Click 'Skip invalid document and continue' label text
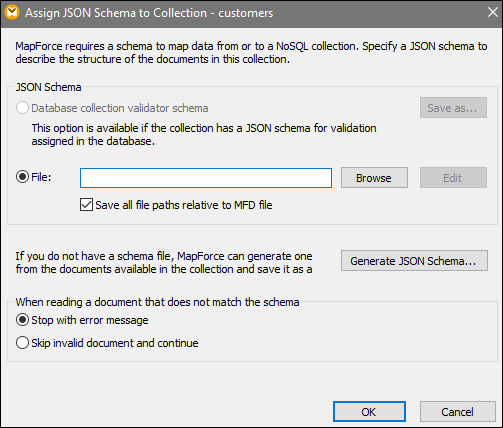The width and height of the screenshot is (503, 428). pos(115,343)
